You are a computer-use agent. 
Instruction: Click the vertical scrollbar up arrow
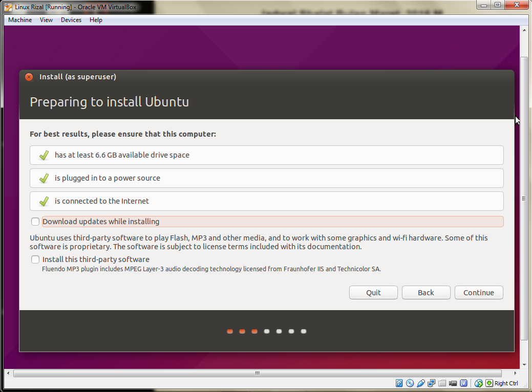point(524,30)
